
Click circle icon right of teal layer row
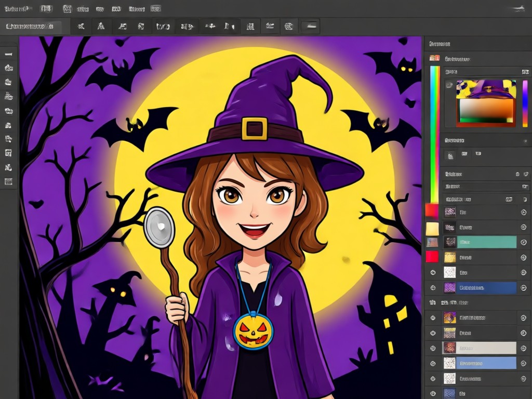(524, 242)
